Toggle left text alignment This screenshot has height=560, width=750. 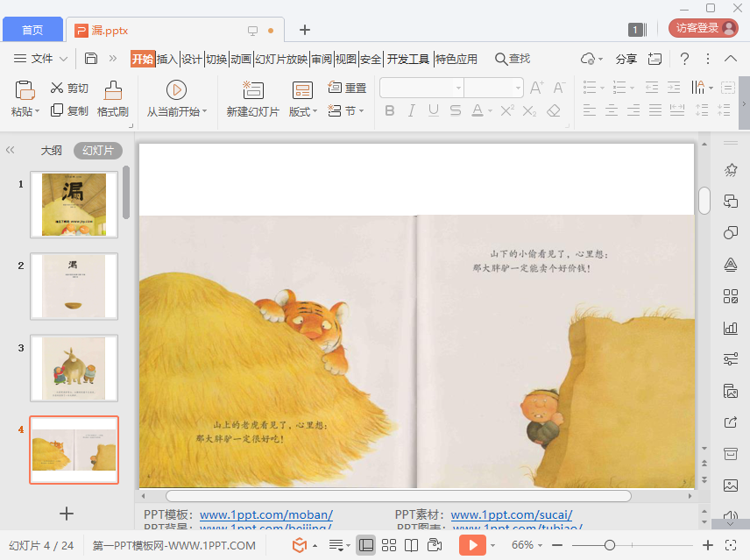[x=590, y=111]
